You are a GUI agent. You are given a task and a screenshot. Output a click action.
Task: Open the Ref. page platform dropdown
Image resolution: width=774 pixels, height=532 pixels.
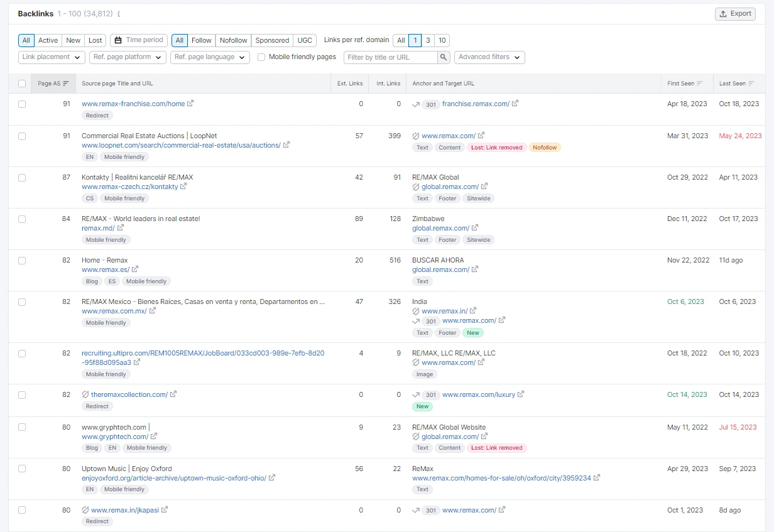point(128,57)
